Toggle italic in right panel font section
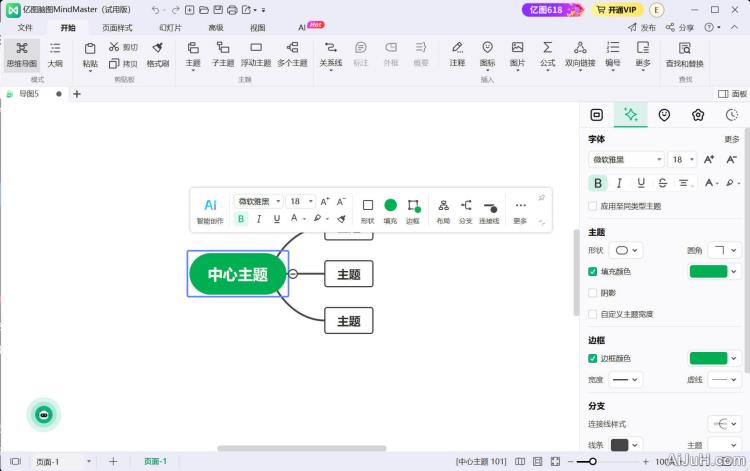This screenshot has height=471, width=750. pyautogui.click(x=619, y=183)
